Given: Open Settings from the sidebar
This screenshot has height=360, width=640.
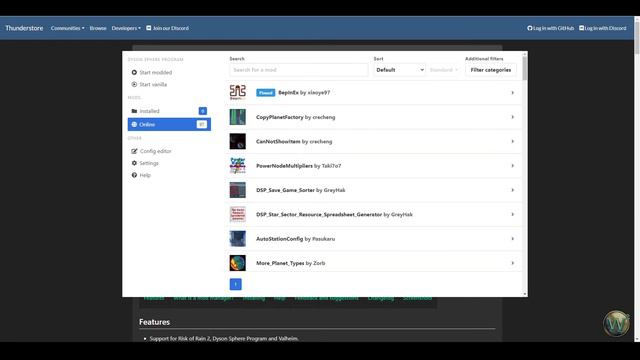Looking at the screenshot, I should [x=169, y=163].
